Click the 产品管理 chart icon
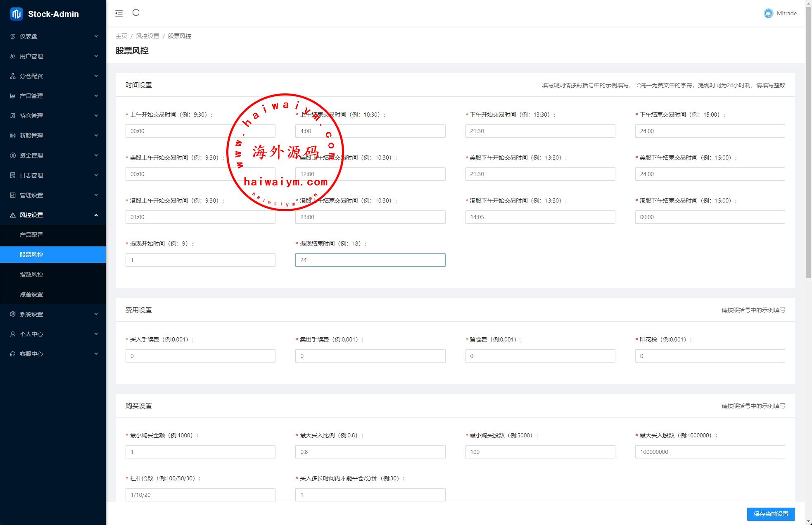 pyautogui.click(x=13, y=96)
